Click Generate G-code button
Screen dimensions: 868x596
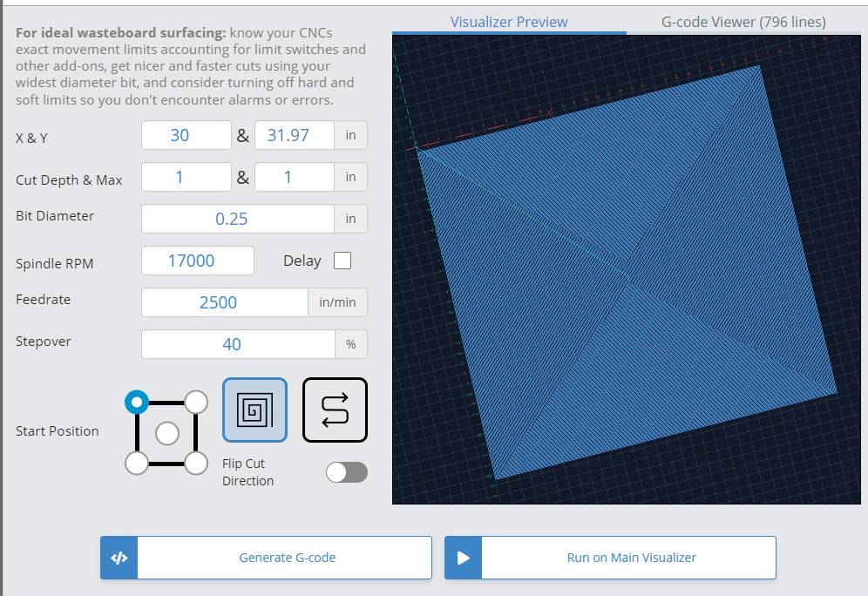pos(267,558)
